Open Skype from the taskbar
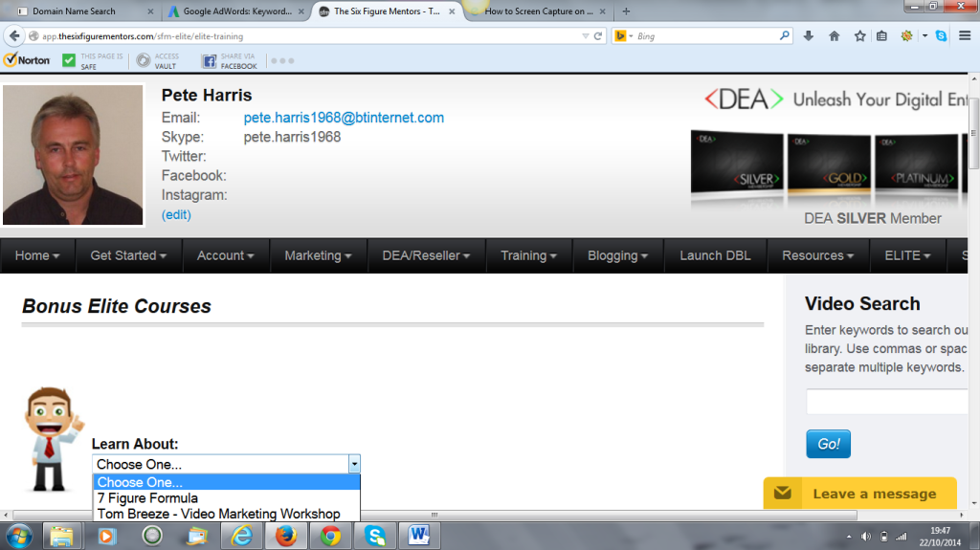 coord(375,537)
